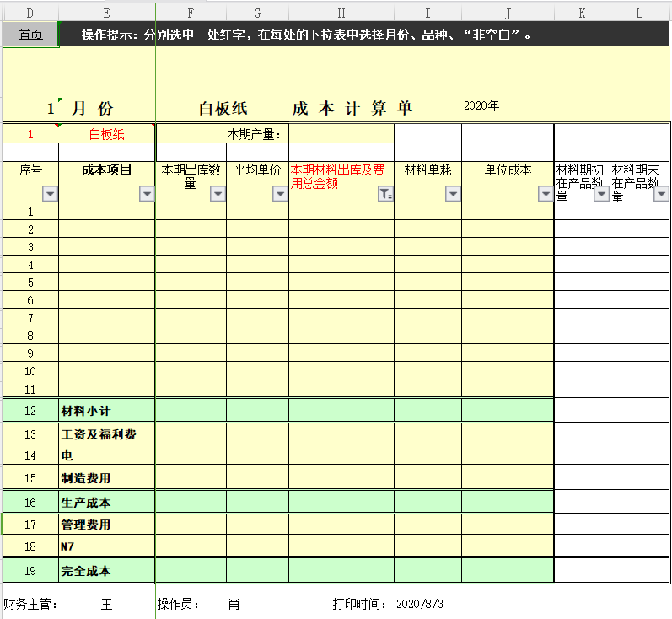Click the 首页 button

coord(30,35)
